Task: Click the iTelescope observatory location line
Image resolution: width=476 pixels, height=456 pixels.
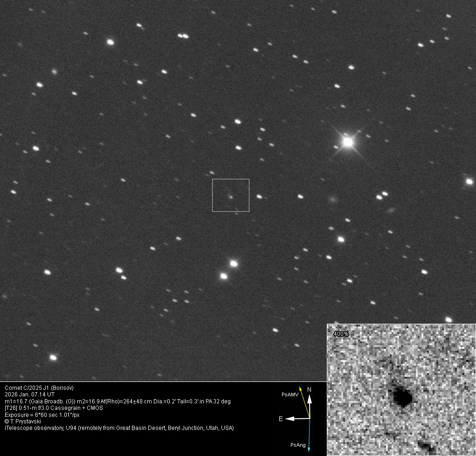Action: click(x=119, y=428)
